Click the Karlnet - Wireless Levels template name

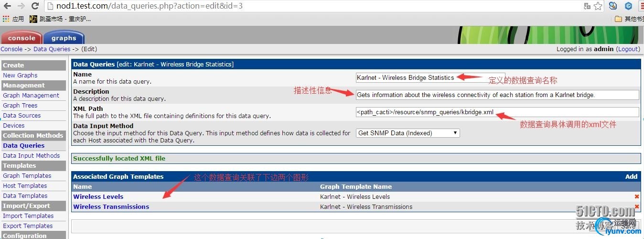click(355, 196)
